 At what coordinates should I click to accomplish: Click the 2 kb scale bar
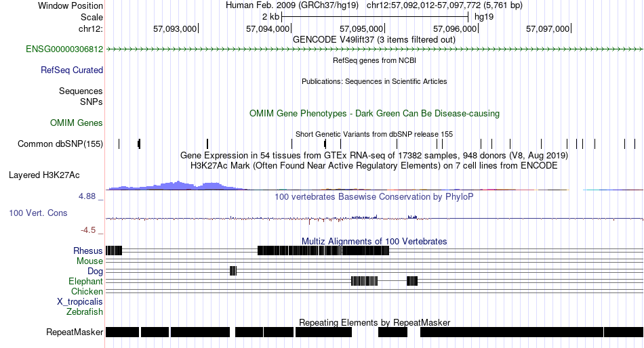coord(375,17)
